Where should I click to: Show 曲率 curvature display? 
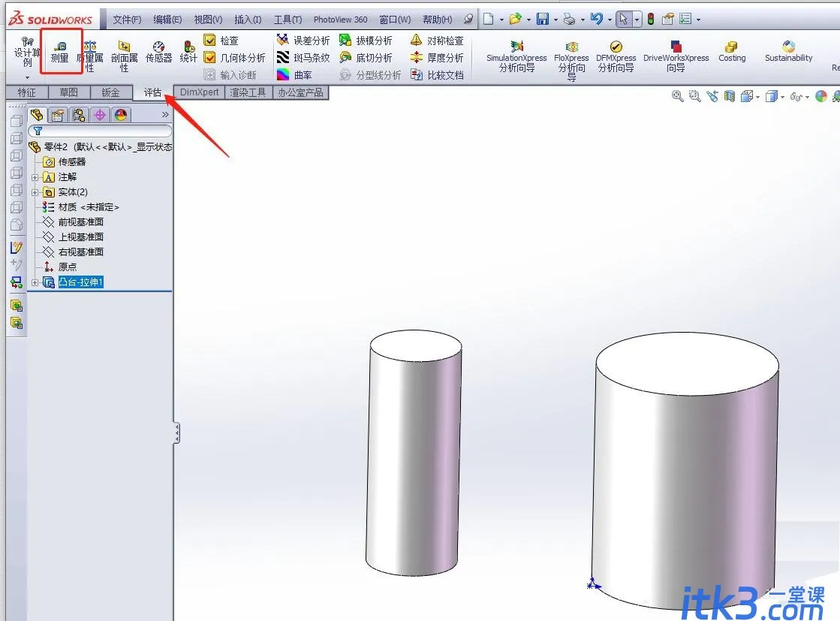point(295,74)
